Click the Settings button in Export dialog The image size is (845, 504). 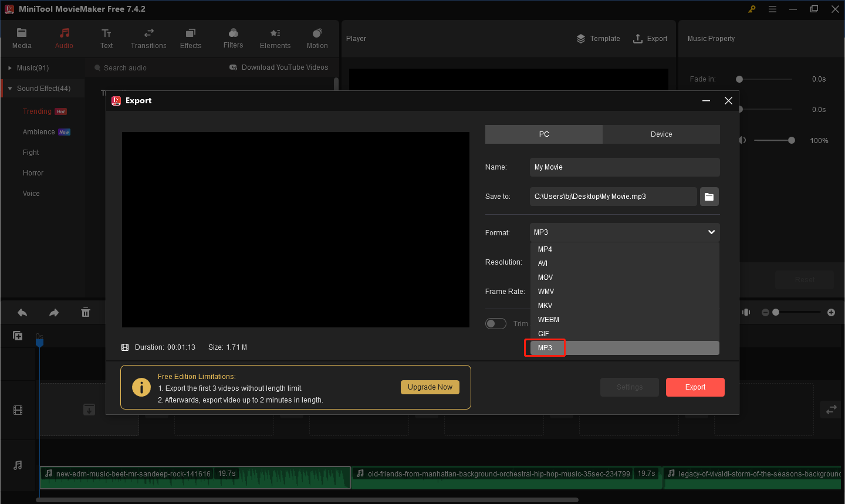tap(630, 387)
